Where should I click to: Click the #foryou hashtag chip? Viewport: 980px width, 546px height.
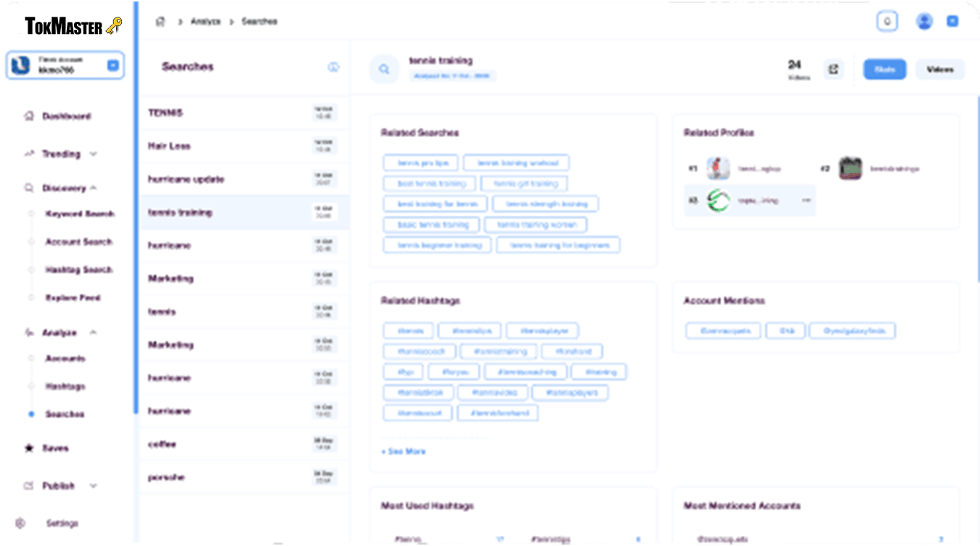click(454, 372)
